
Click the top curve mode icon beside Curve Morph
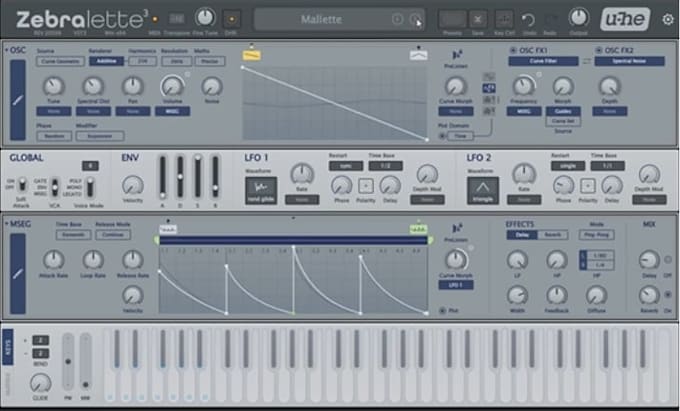(x=489, y=77)
